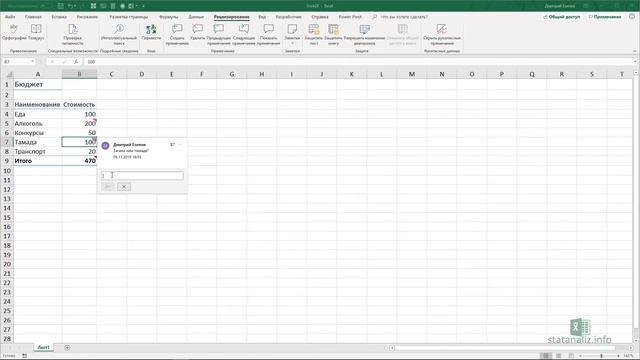Screen dimensions: 640x360
Task: Click the comment reply text field
Action: (142, 176)
